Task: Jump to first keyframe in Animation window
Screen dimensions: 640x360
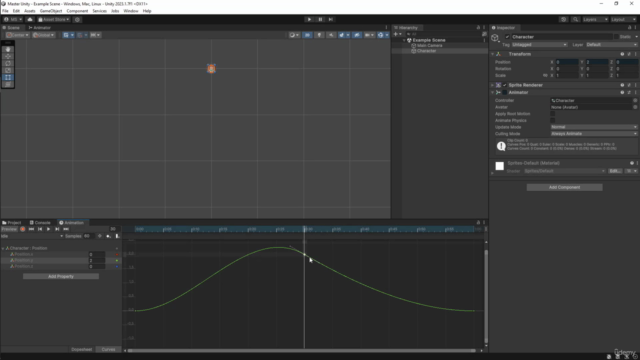Action: point(31,229)
